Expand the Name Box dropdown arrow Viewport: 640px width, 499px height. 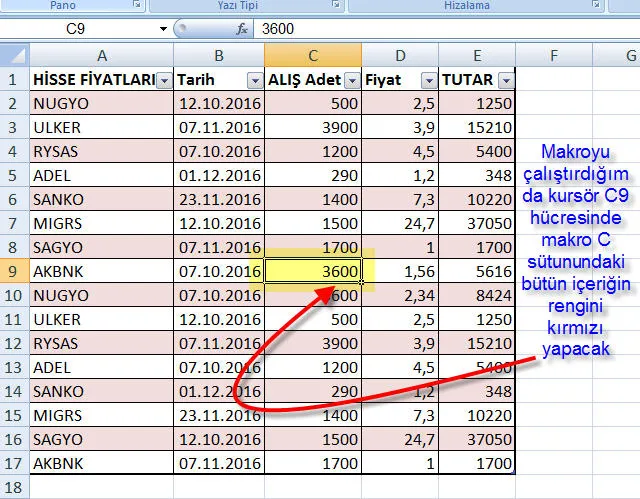click(x=163, y=29)
